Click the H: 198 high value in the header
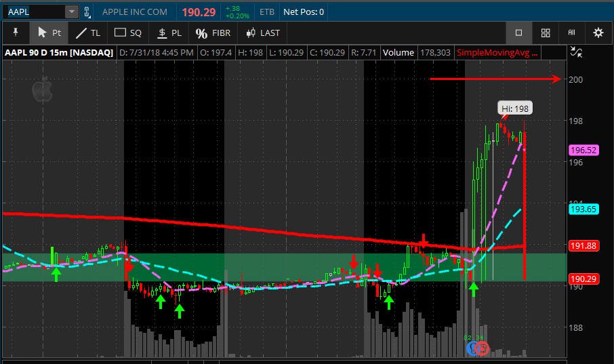The width and height of the screenshot is (614, 364). (x=251, y=52)
